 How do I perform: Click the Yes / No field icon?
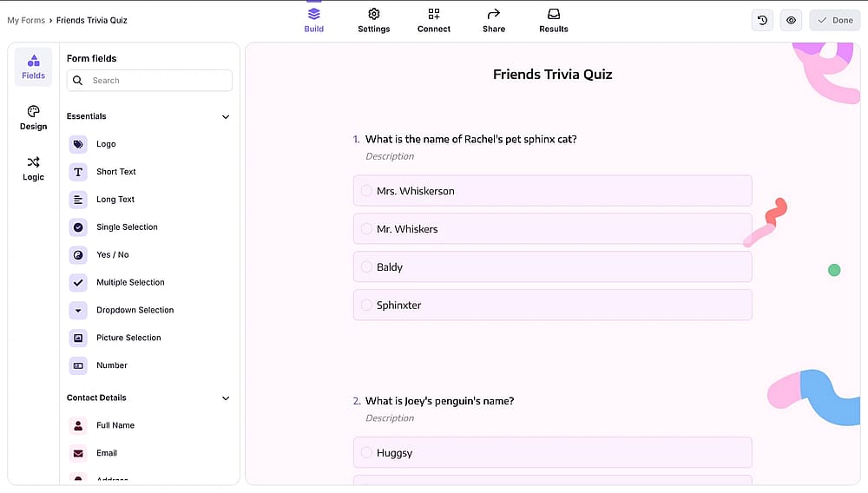pyautogui.click(x=78, y=254)
